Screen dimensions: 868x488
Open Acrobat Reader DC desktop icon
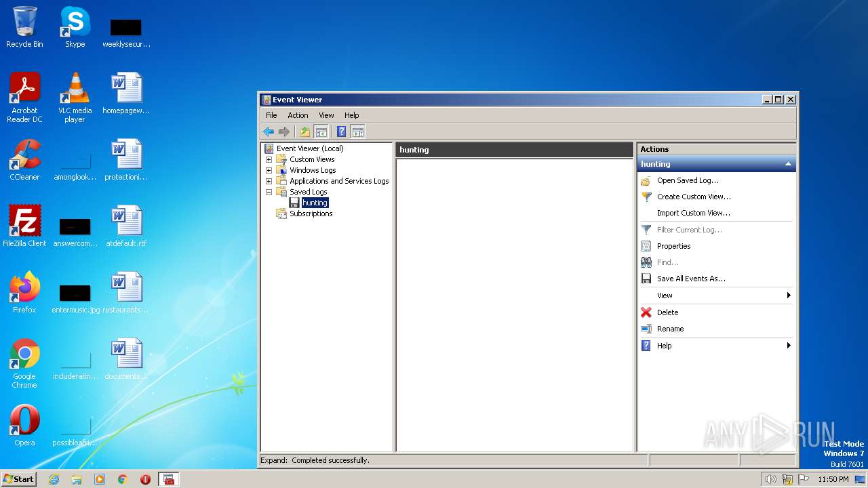click(x=24, y=98)
